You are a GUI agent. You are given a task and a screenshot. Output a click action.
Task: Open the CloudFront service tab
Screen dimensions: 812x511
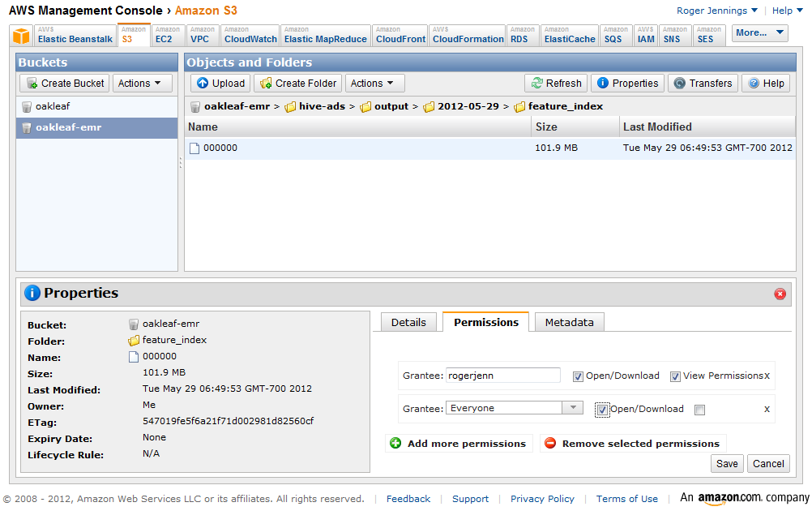400,35
